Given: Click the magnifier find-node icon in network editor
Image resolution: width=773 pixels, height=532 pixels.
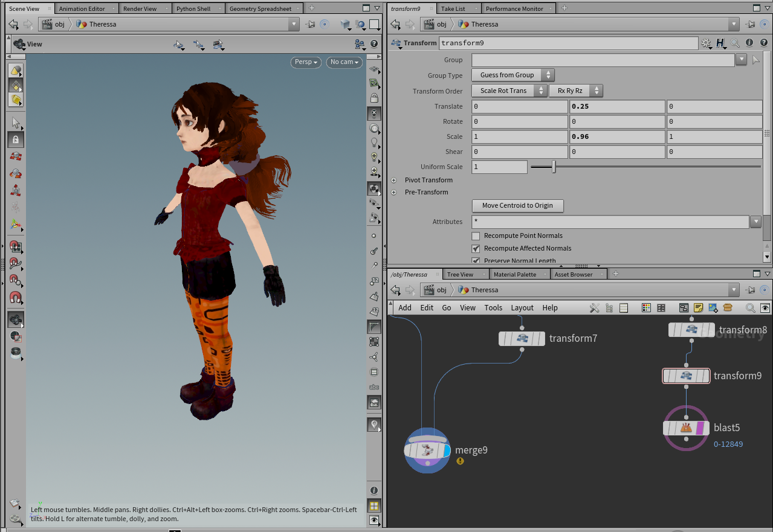Looking at the screenshot, I should pos(750,308).
